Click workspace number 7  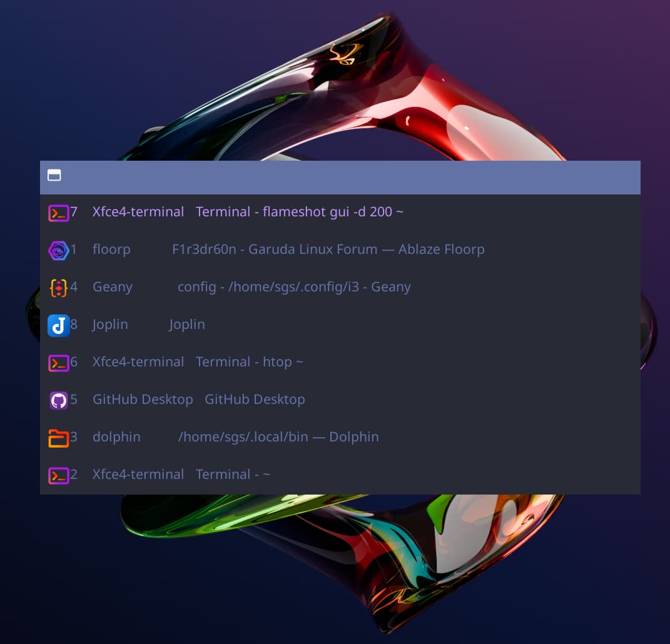tap(74, 212)
